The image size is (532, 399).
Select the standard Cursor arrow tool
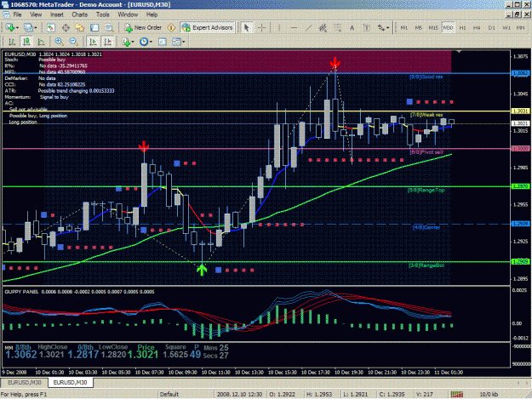[247, 28]
